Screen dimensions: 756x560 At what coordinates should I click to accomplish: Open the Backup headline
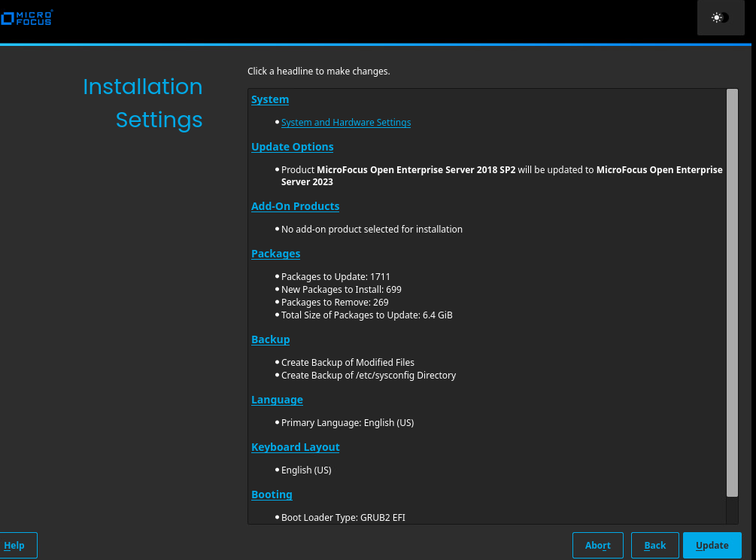pyautogui.click(x=270, y=339)
